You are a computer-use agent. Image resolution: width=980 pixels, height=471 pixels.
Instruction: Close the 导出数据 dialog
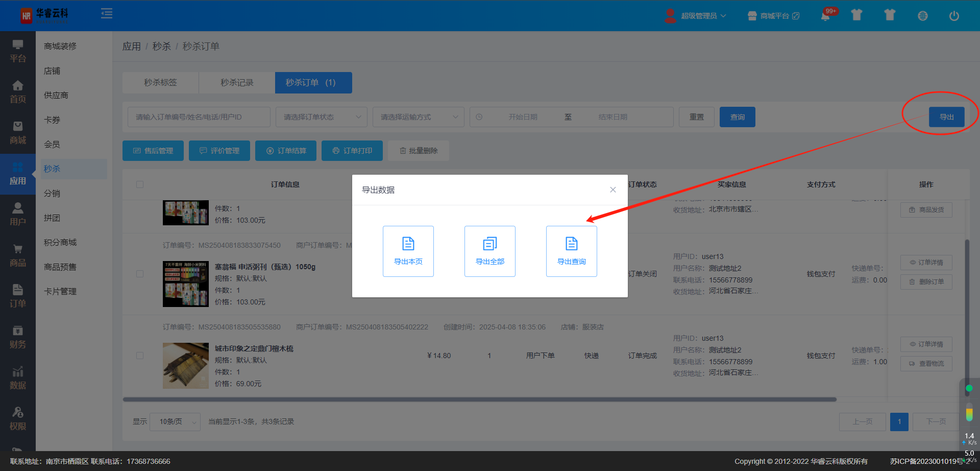click(612, 190)
